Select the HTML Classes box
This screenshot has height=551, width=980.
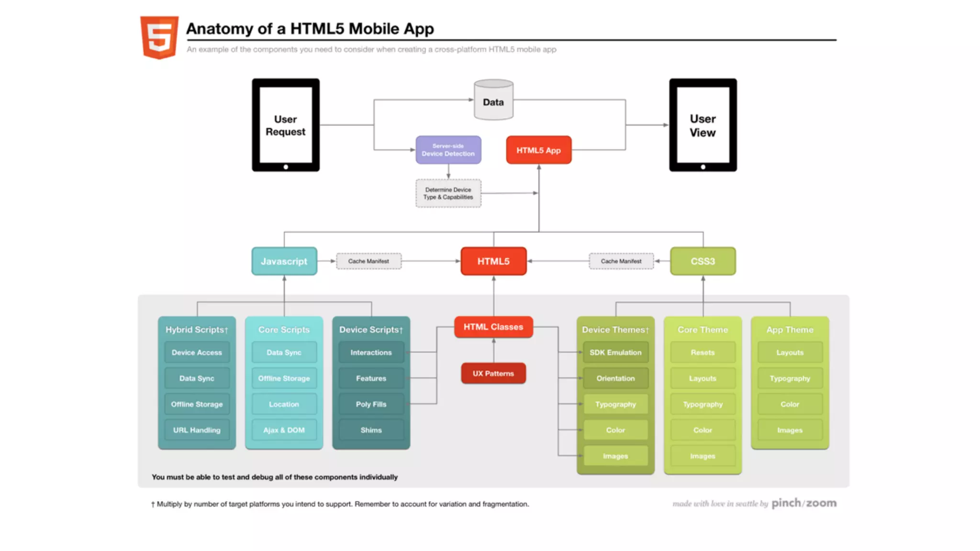click(493, 327)
